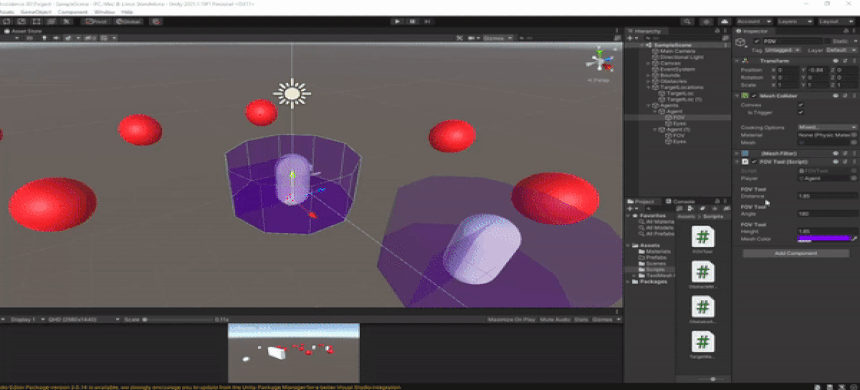The width and height of the screenshot is (860, 390).
Task: Expand the Obstacles hierarchy node
Action: pos(648,81)
